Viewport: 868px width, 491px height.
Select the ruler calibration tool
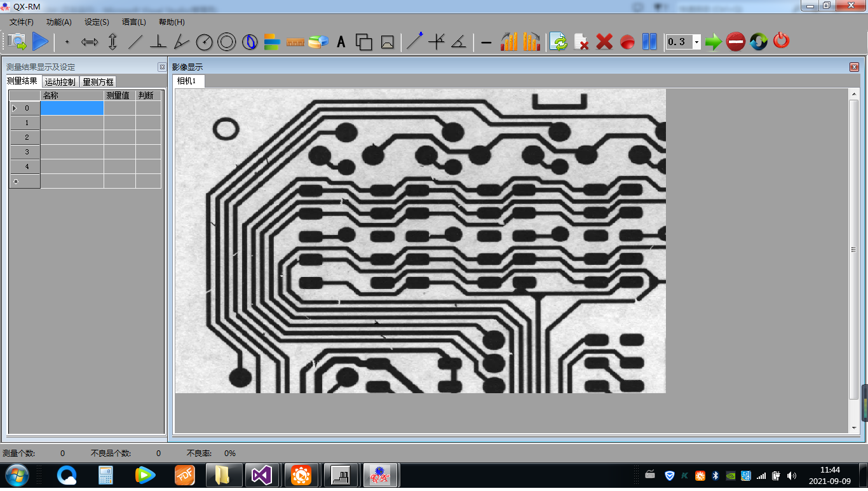295,43
